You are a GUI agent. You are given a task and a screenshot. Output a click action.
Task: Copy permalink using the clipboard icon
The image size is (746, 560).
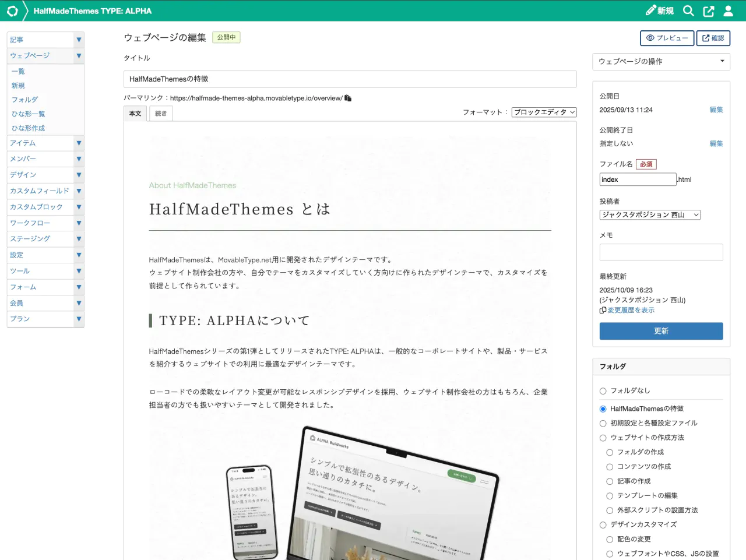(x=348, y=98)
